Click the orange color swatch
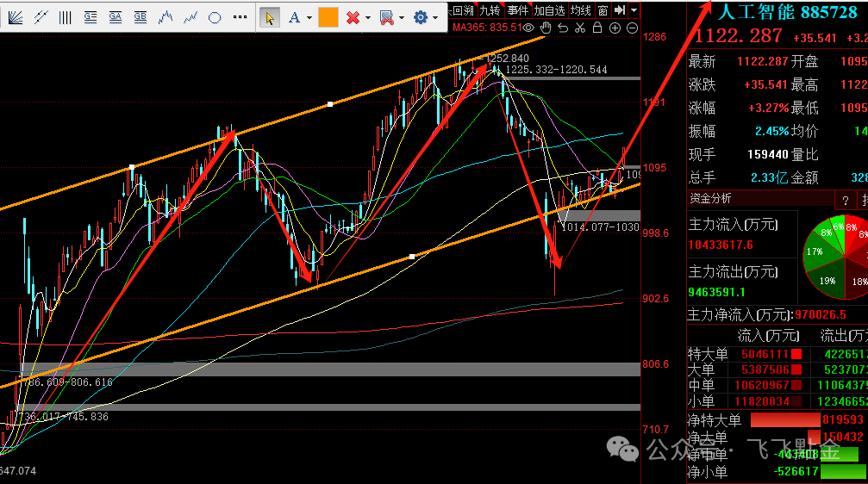The width and height of the screenshot is (868, 484). tap(328, 17)
